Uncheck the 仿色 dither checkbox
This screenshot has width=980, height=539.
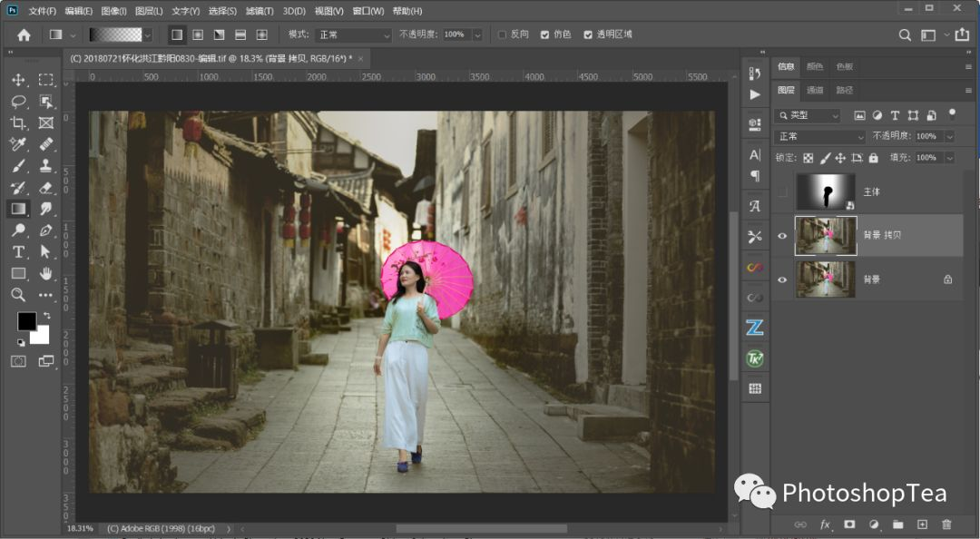tap(544, 34)
